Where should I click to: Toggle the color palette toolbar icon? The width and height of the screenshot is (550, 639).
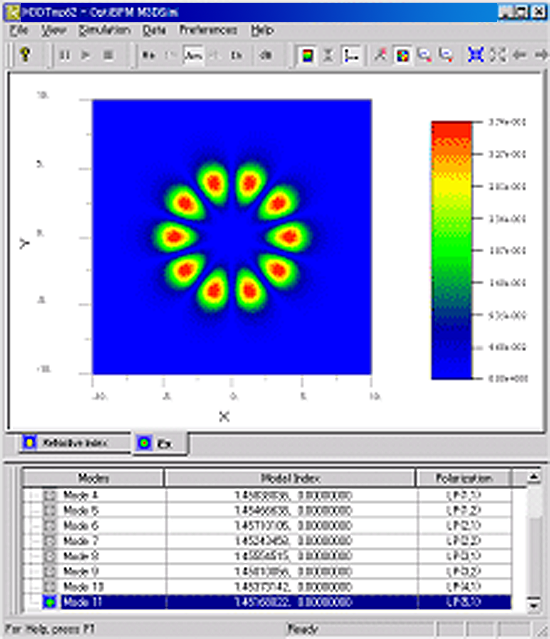click(403, 55)
